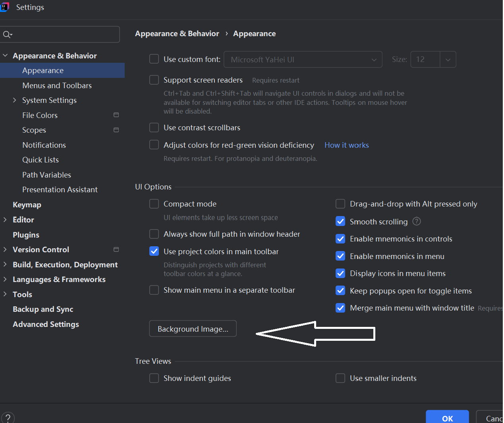Enable Compact mode checkbox
Viewport: 504px width, 423px height.
click(x=154, y=204)
